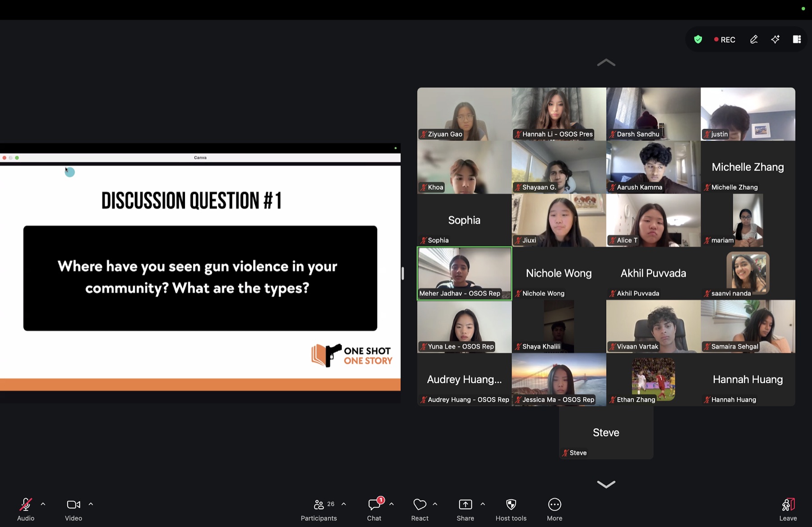Click the green encryption shield icon
The width and height of the screenshot is (812, 527).
pyautogui.click(x=698, y=40)
